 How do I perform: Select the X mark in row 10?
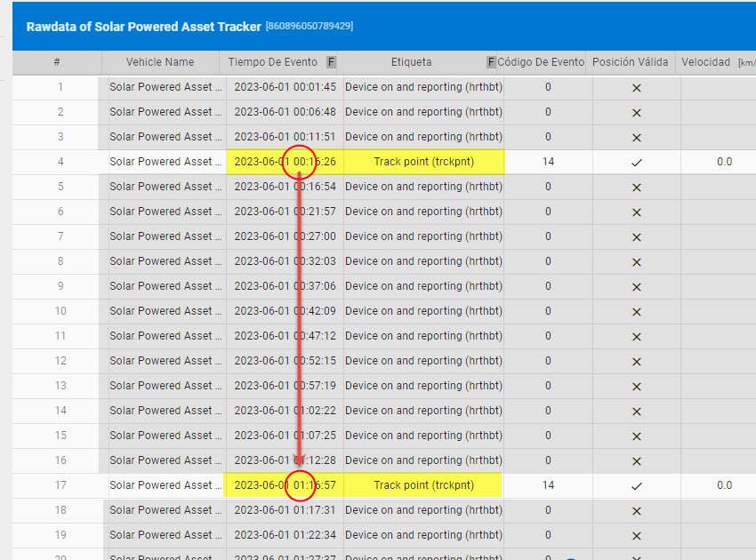[636, 311]
